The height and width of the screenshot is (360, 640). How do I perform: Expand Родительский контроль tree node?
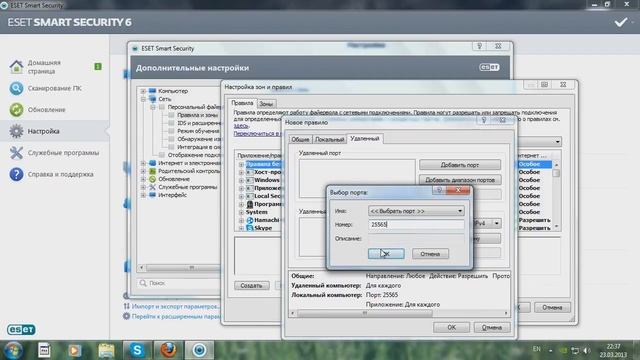[143, 171]
